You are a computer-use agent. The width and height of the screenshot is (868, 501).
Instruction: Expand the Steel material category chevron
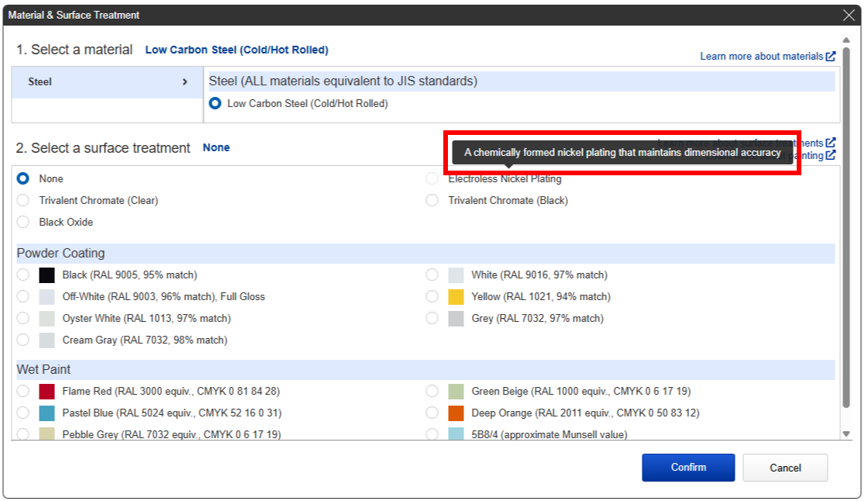click(184, 82)
